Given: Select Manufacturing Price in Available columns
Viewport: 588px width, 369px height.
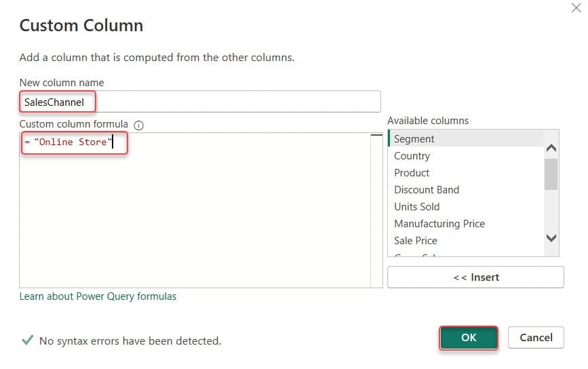Looking at the screenshot, I should [x=466, y=223].
